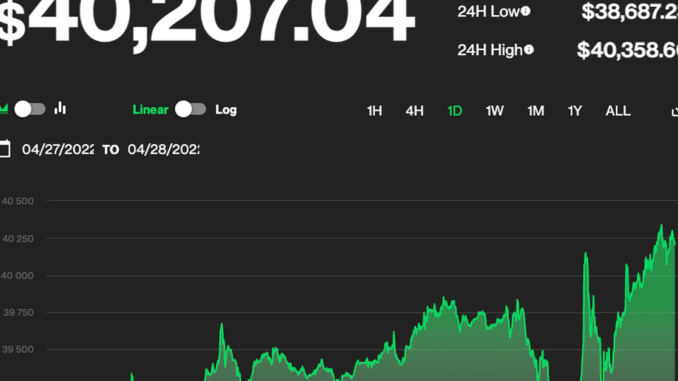Switch chart range to 4H
The height and width of the screenshot is (381, 678).
pos(414,111)
